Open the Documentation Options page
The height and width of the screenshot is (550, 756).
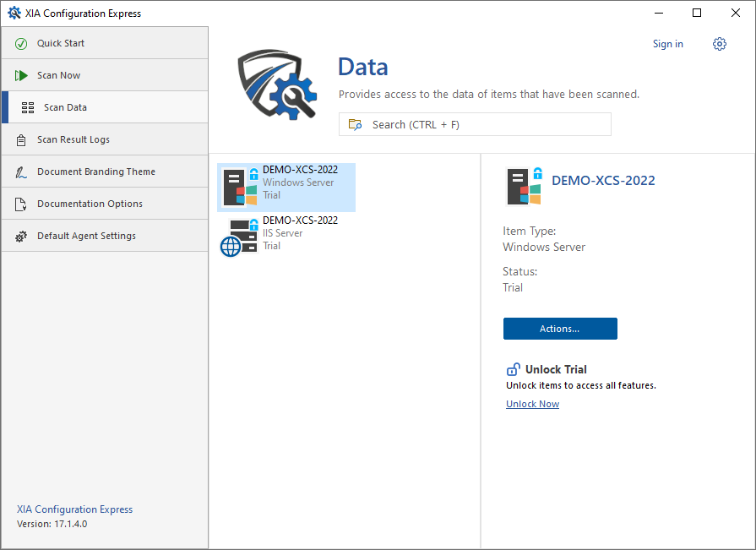[90, 204]
